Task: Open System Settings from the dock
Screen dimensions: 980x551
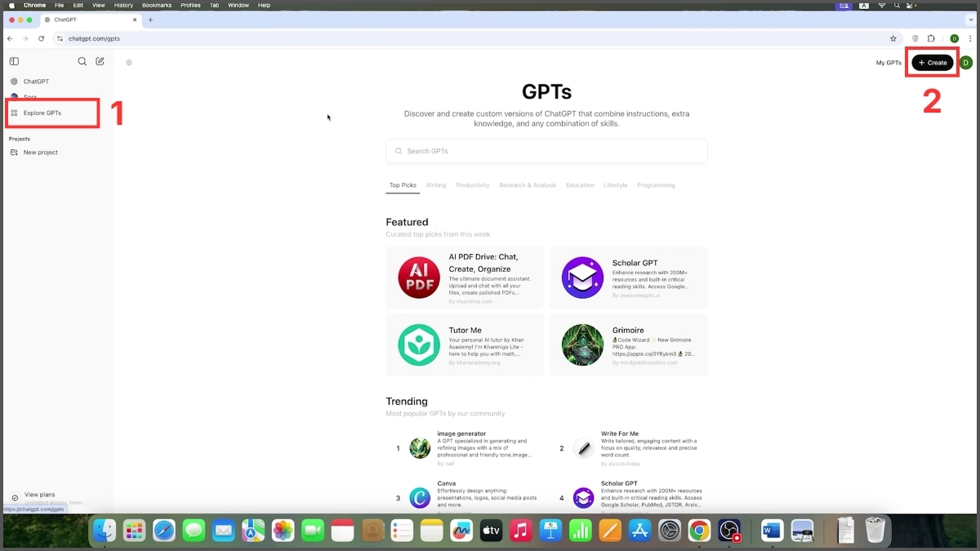Action: coord(670,531)
